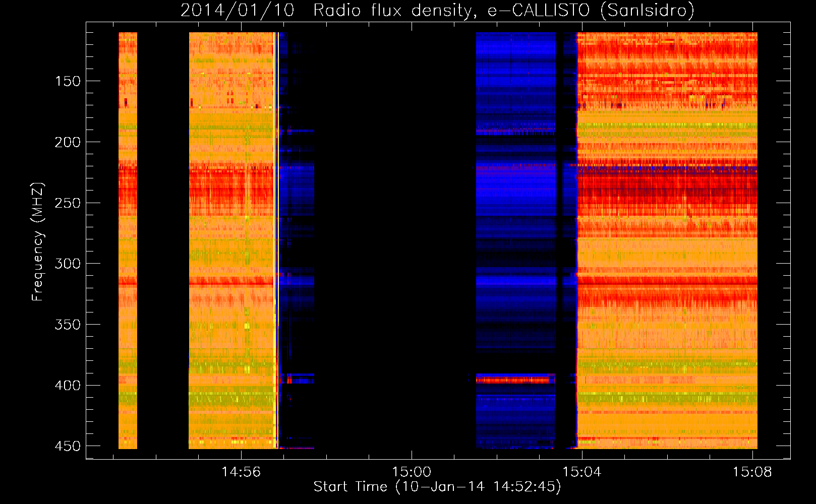Click the 15:00 time tick label
Screen dimensions: 816x504
(412, 472)
